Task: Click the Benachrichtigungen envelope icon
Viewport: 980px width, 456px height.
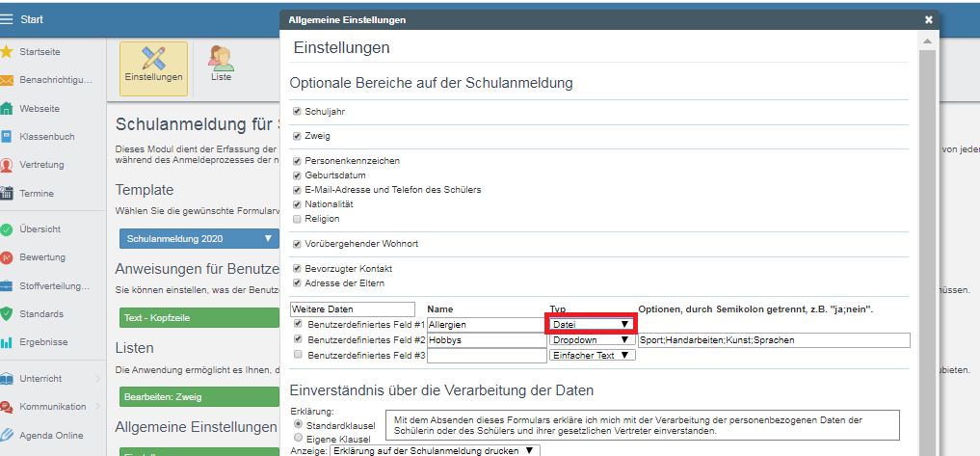Action: pos(6,80)
